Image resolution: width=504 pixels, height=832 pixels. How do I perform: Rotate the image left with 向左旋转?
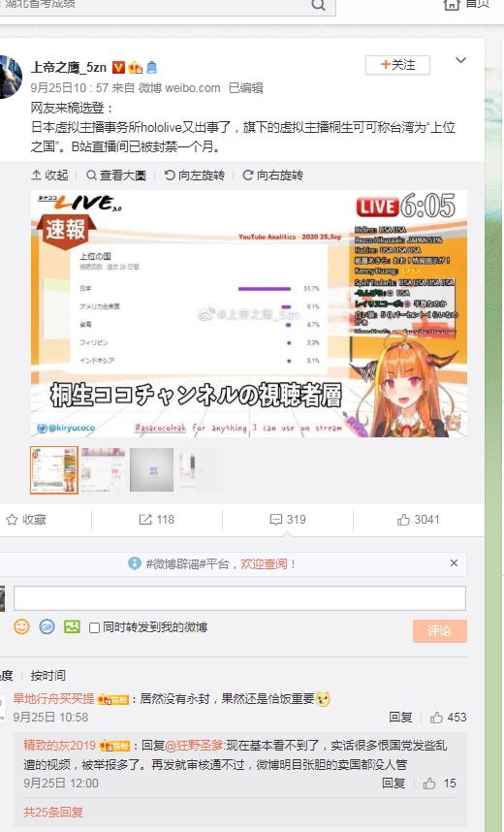pos(194,176)
